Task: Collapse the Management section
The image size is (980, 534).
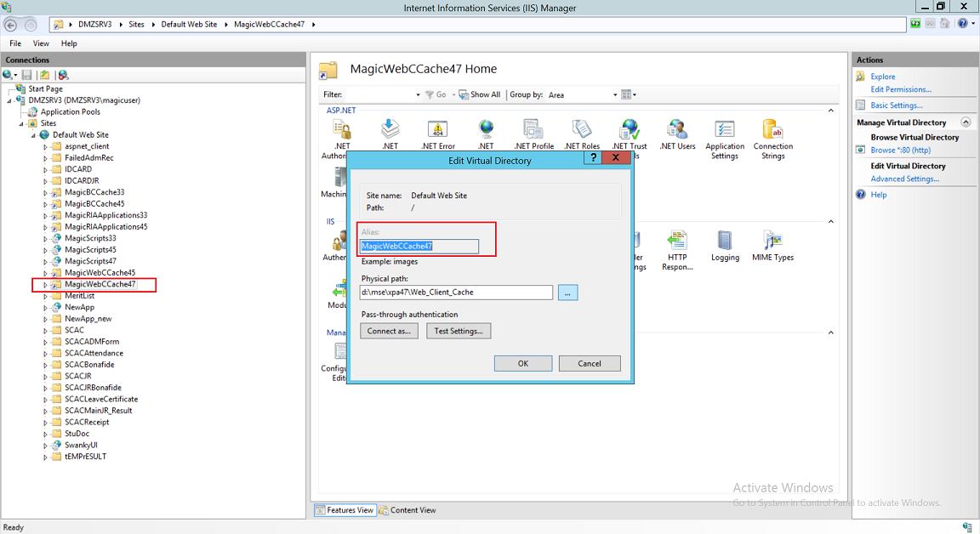Action: pos(830,332)
